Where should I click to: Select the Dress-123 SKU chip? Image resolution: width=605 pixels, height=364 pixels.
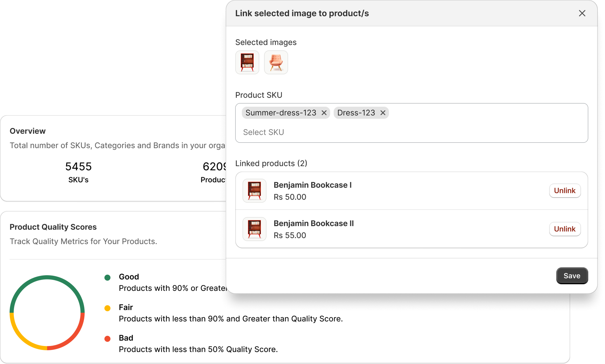(356, 113)
